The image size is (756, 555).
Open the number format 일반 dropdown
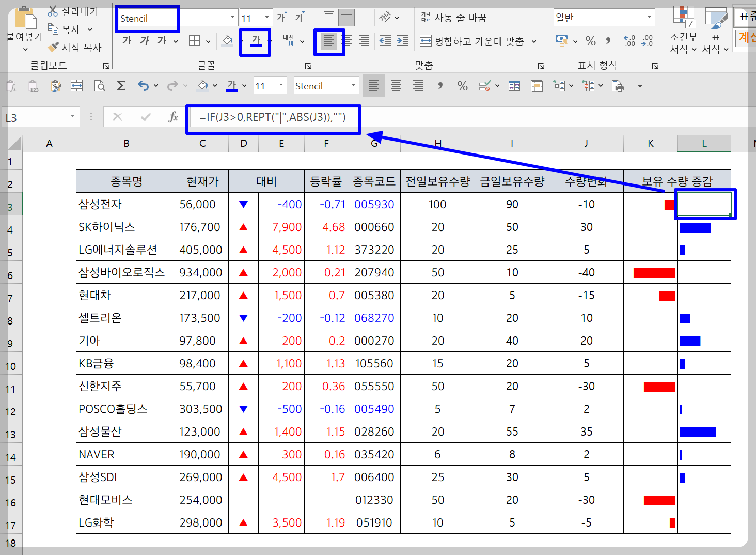tap(649, 18)
